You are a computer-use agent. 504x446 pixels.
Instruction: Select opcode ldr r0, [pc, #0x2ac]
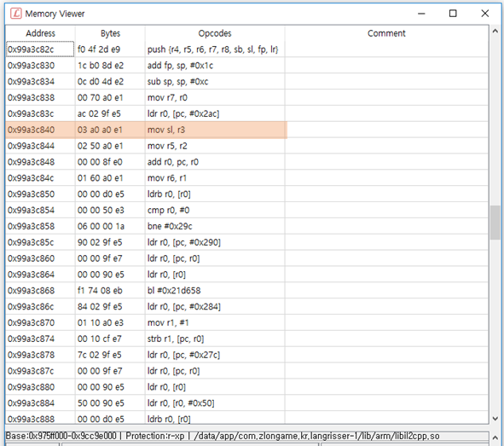click(183, 113)
